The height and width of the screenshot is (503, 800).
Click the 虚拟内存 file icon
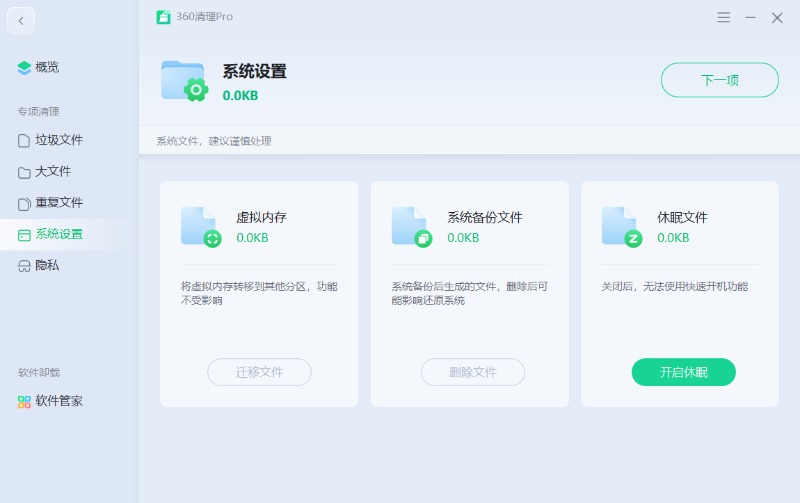tap(201, 227)
